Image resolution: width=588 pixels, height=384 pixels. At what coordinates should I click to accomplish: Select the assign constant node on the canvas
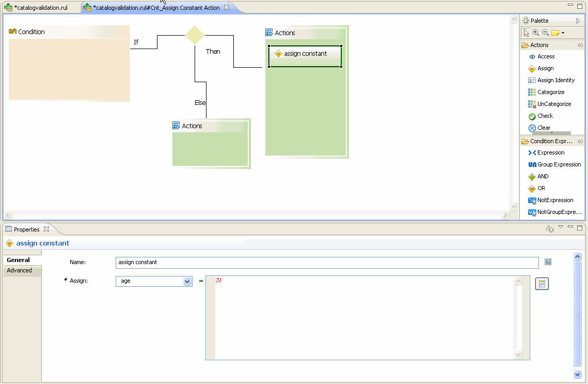click(305, 56)
